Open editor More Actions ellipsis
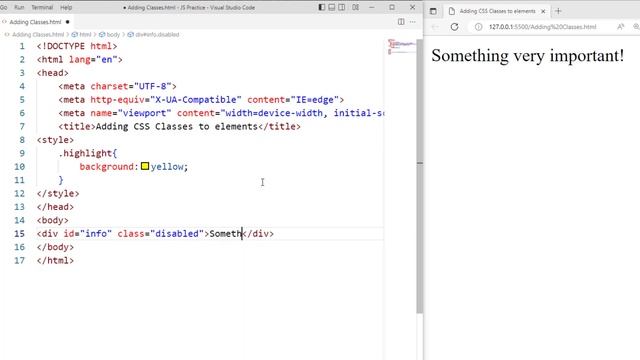Screen dimensions: 640x360 click(413, 22)
